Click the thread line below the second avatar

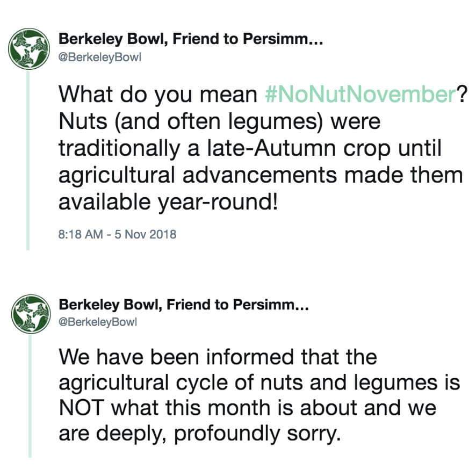pos(30,396)
